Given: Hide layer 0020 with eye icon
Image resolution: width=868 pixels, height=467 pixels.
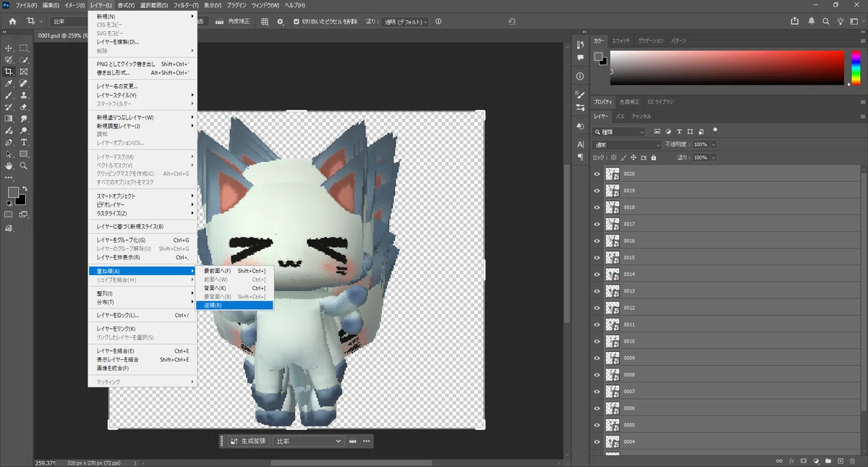Looking at the screenshot, I should click(597, 174).
